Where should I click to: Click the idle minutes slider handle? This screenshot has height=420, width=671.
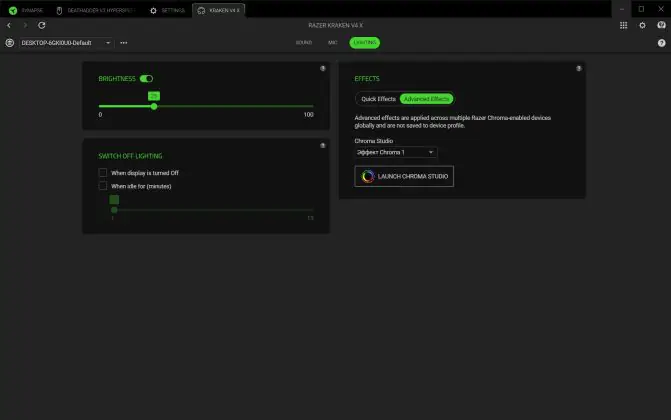click(x=114, y=210)
